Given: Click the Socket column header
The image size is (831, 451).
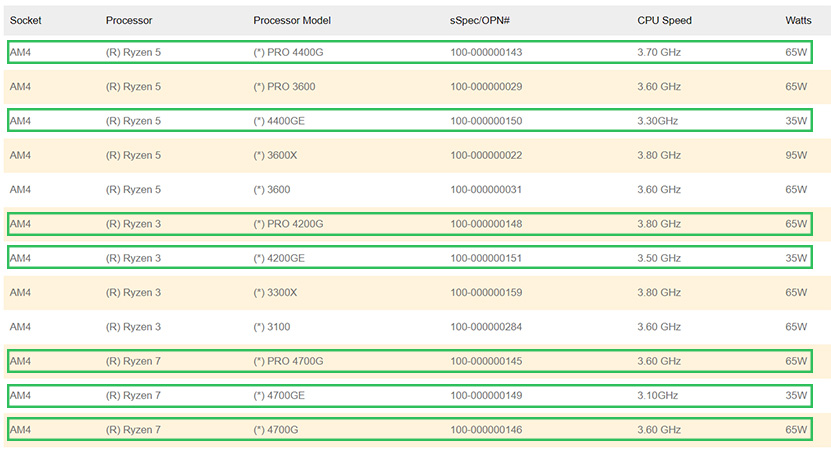Looking at the screenshot, I should point(25,21).
